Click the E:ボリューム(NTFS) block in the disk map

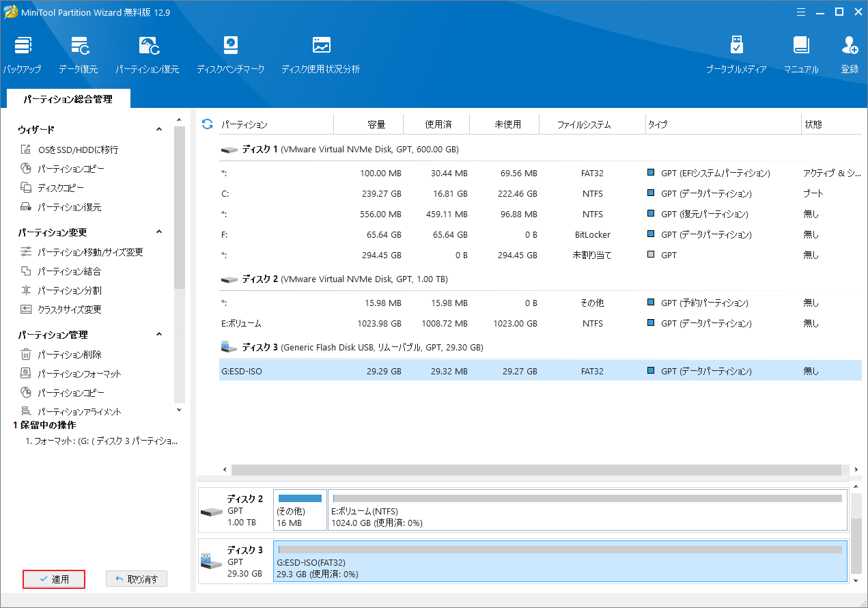click(587, 510)
